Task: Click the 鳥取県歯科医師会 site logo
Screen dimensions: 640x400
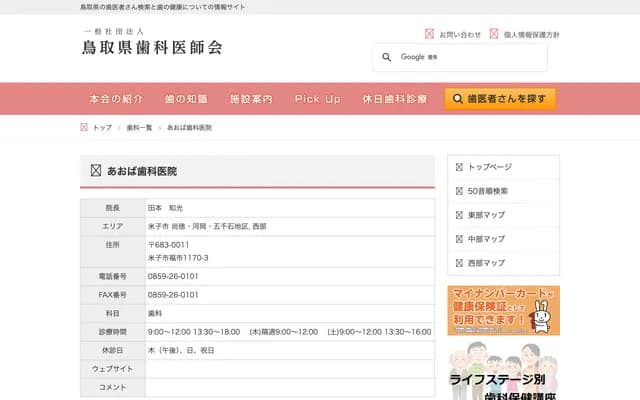Action: click(x=152, y=44)
